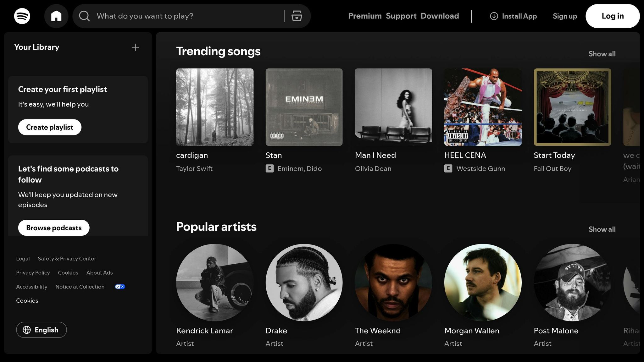Open Safety & Privacy Center link

pos(67,259)
